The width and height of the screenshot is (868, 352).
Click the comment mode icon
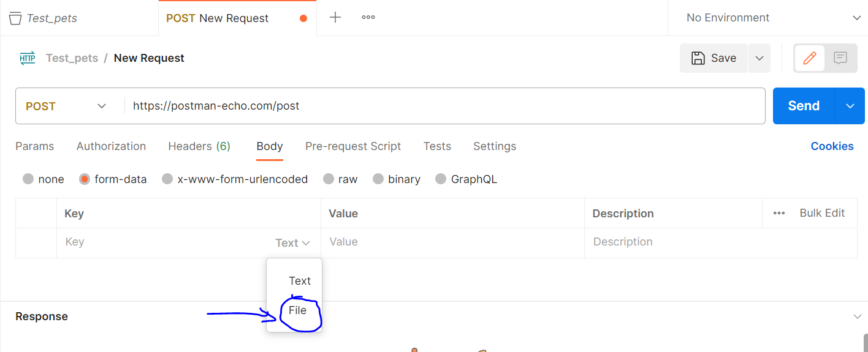[x=840, y=58]
